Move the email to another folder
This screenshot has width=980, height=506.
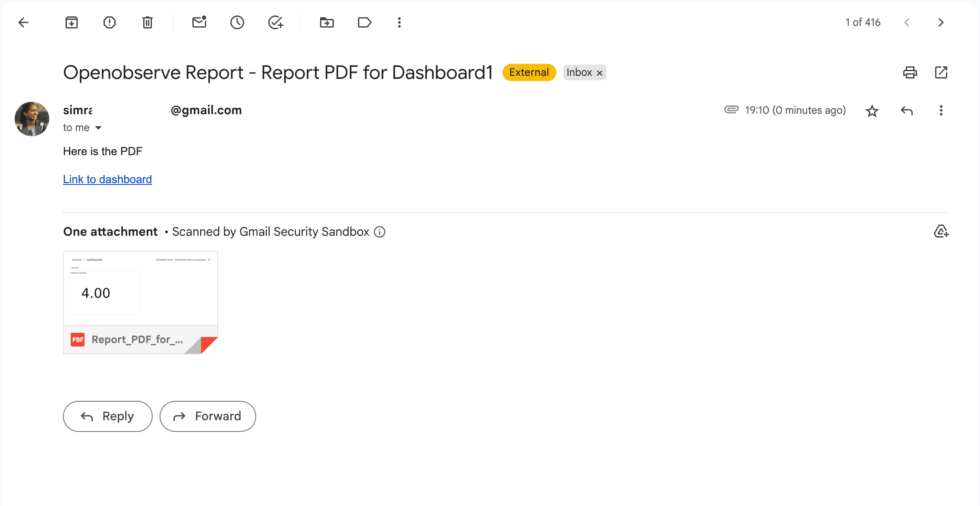[327, 22]
